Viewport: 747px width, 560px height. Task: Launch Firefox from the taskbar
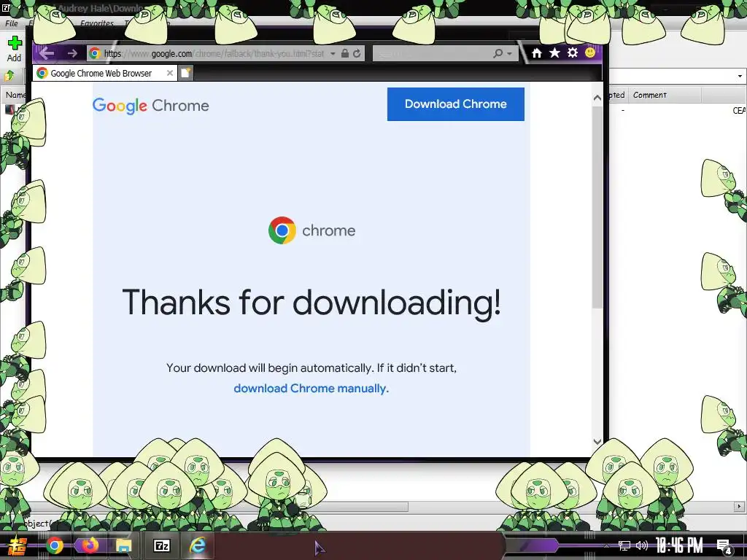tap(89, 545)
